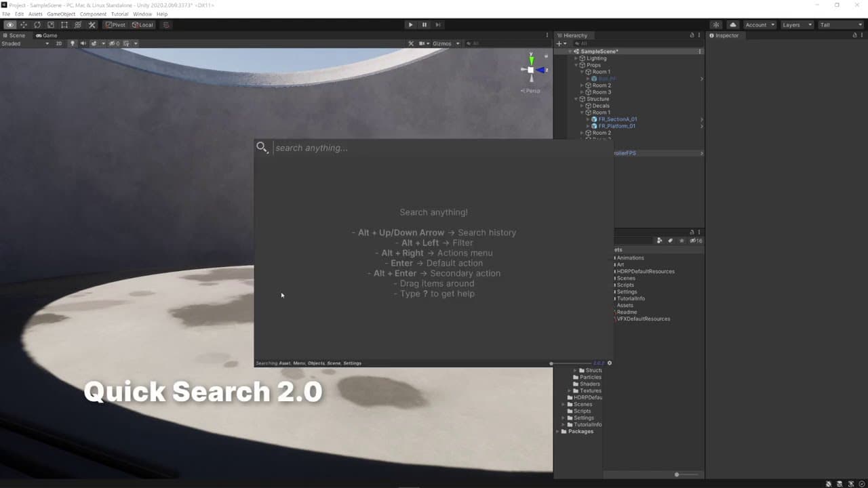
Task: Toggle 2D view mode
Action: [x=59, y=43]
